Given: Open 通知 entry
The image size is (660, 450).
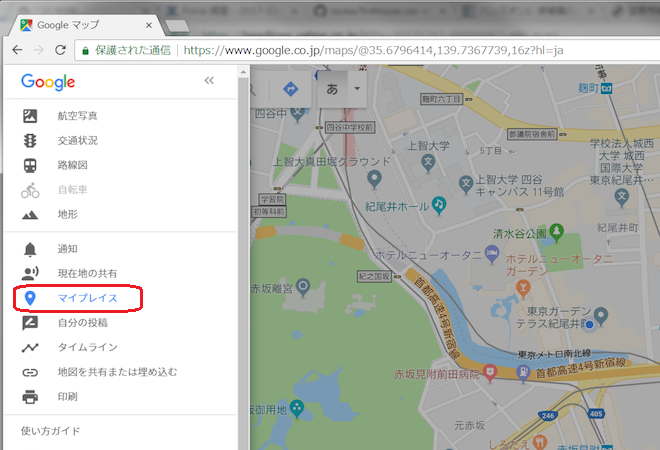Looking at the screenshot, I should pyautogui.click(x=67, y=249).
